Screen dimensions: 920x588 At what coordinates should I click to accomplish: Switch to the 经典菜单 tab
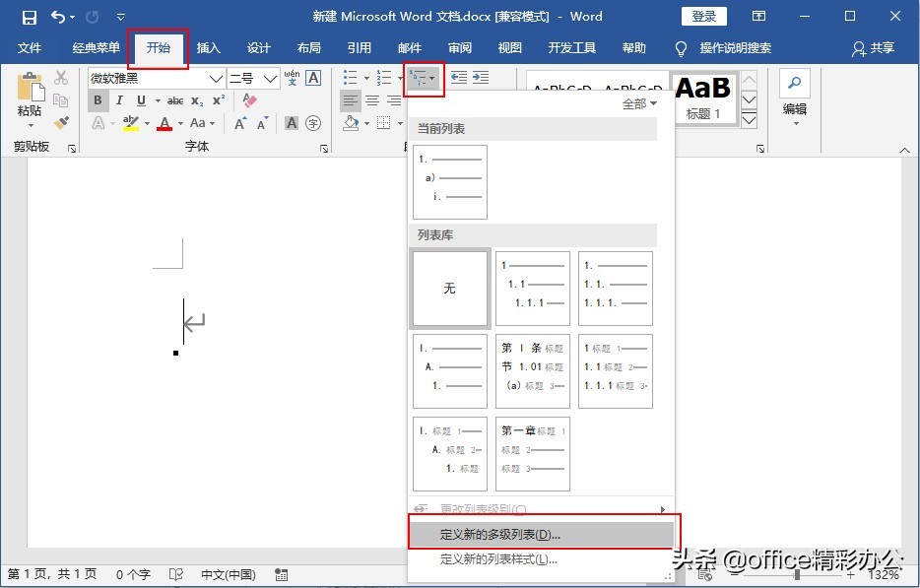97,48
